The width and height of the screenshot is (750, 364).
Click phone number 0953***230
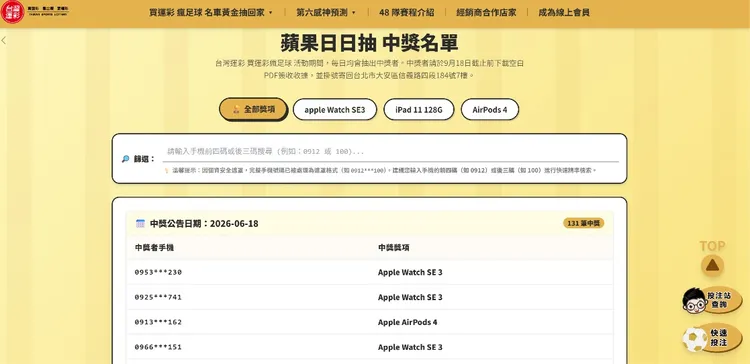click(158, 272)
